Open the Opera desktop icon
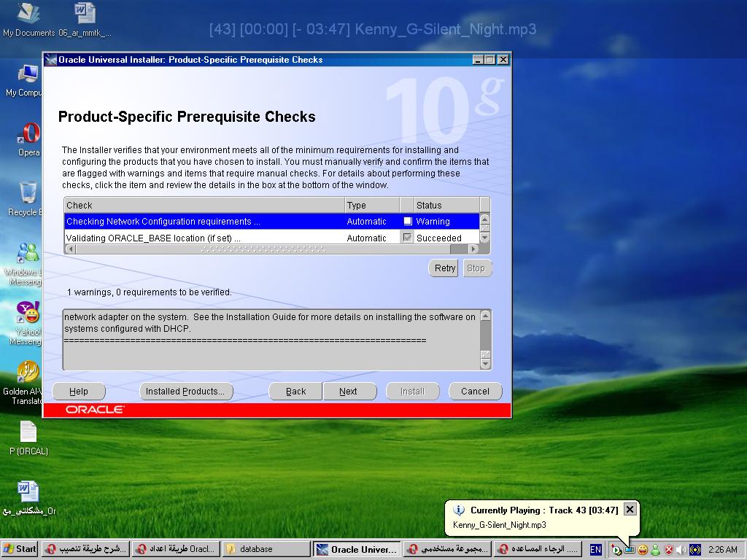The image size is (747, 560). (x=28, y=134)
